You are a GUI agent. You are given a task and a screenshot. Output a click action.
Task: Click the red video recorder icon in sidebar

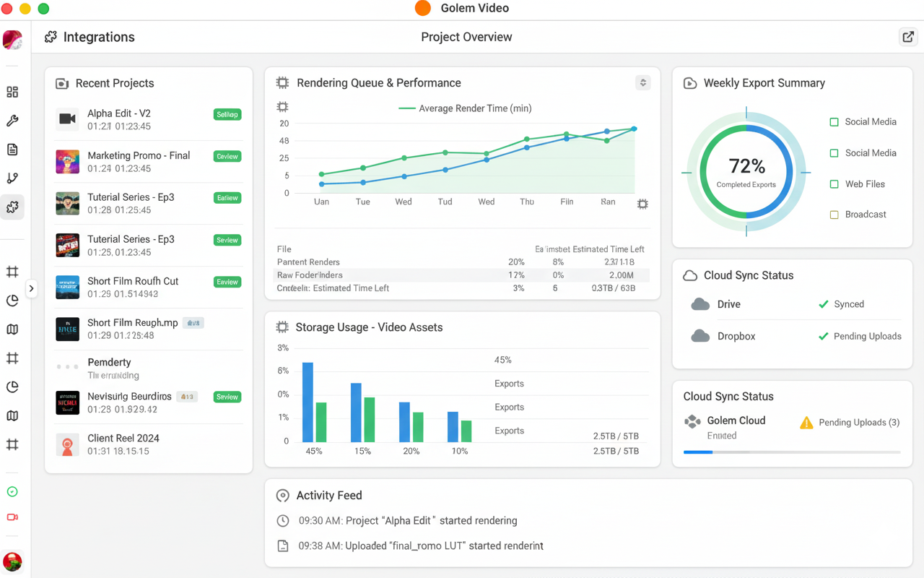[12, 517]
